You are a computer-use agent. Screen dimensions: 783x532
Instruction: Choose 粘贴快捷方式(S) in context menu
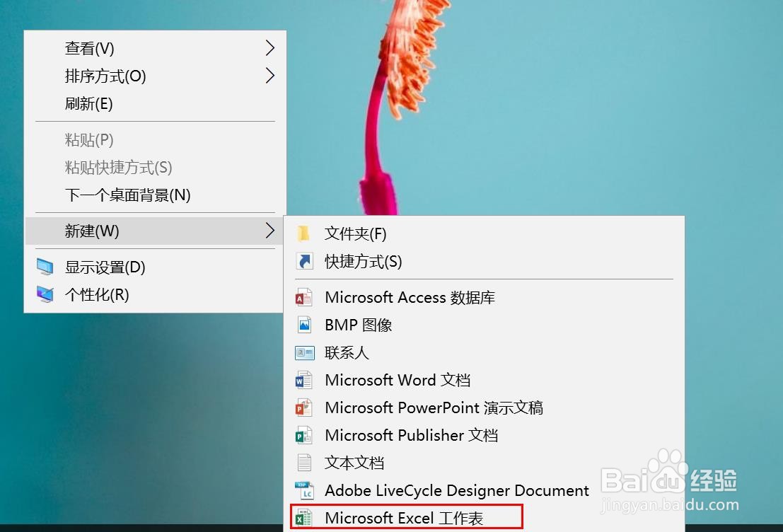[x=155, y=168]
